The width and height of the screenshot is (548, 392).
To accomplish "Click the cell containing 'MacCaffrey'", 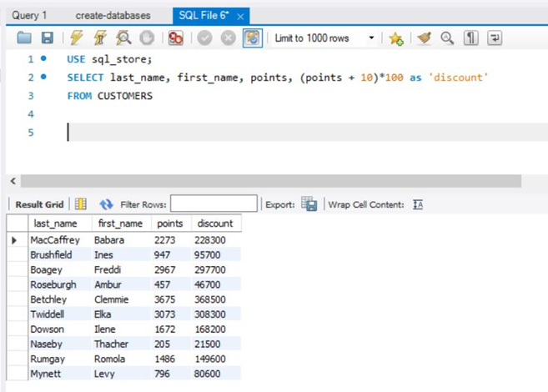I will pos(60,240).
